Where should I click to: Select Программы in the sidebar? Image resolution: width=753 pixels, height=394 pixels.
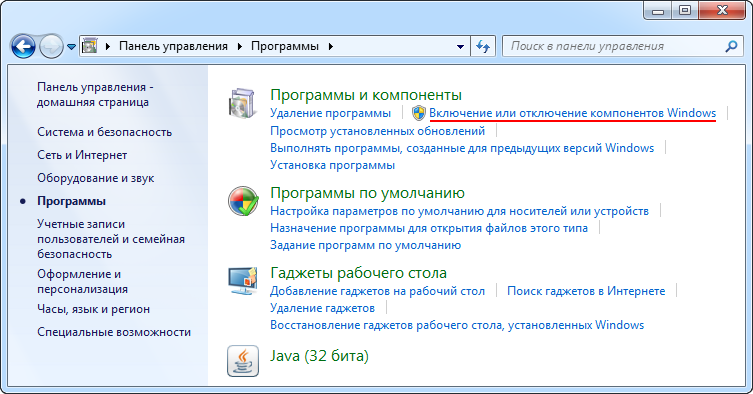click(71, 201)
